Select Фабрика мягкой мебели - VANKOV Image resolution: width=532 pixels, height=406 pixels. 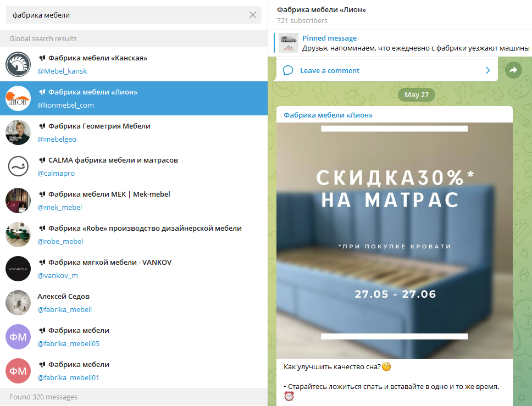(x=134, y=269)
